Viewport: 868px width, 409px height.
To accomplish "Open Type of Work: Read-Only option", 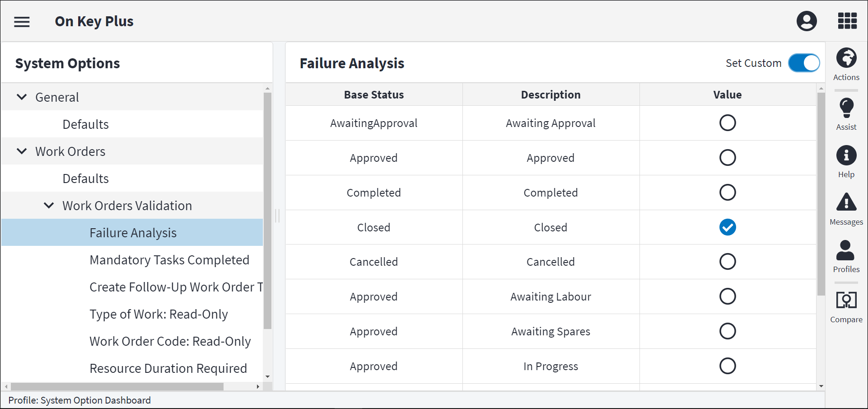I will pyautogui.click(x=159, y=314).
